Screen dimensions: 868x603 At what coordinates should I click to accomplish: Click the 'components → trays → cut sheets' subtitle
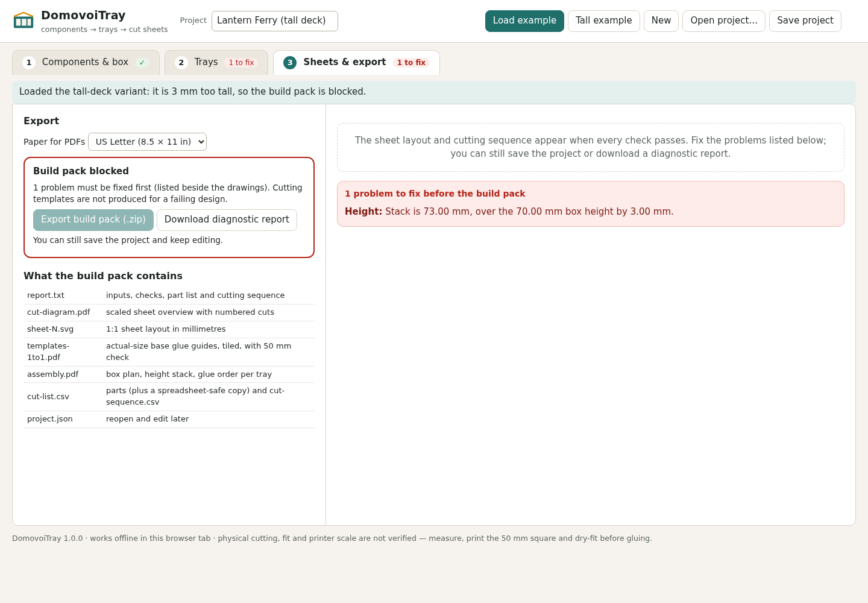[104, 30]
